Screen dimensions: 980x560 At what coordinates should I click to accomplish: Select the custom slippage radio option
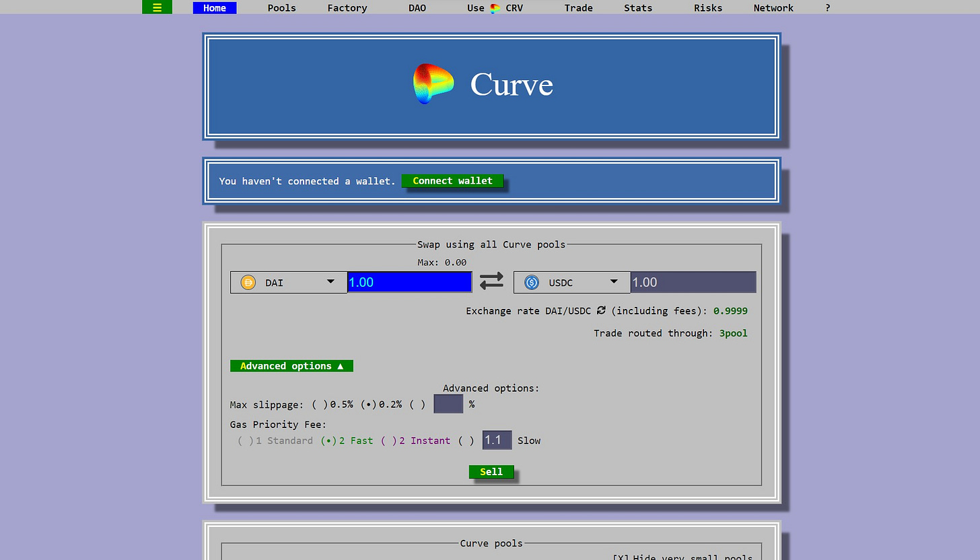tap(417, 405)
